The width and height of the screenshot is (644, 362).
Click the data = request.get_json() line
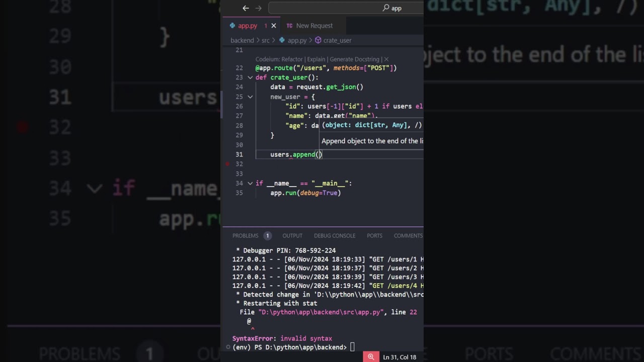[316, 87]
